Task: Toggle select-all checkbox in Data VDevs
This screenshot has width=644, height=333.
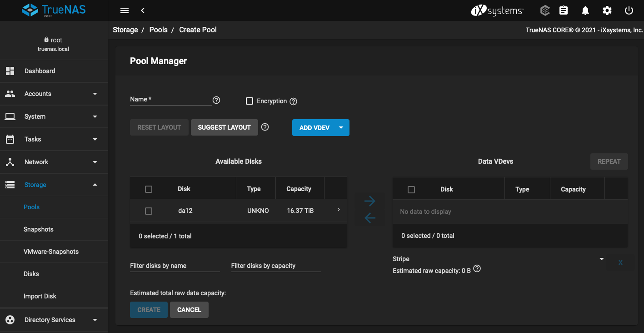Action: click(x=411, y=190)
